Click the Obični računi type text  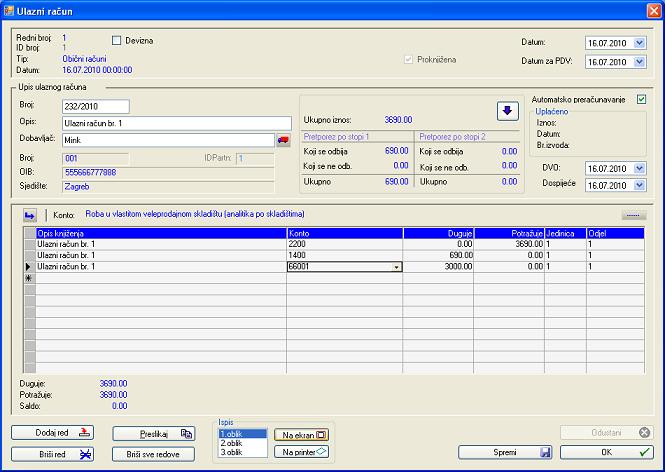[84, 59]
